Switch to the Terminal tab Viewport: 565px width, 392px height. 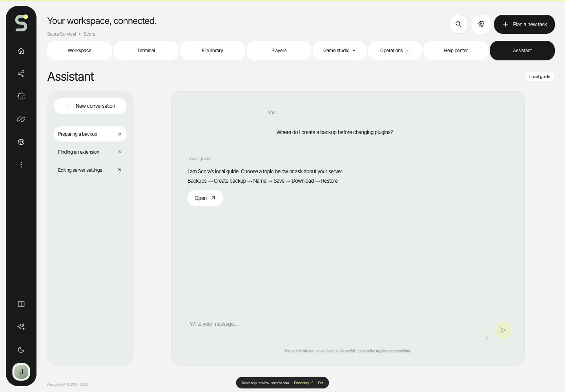tap(146, 51)
